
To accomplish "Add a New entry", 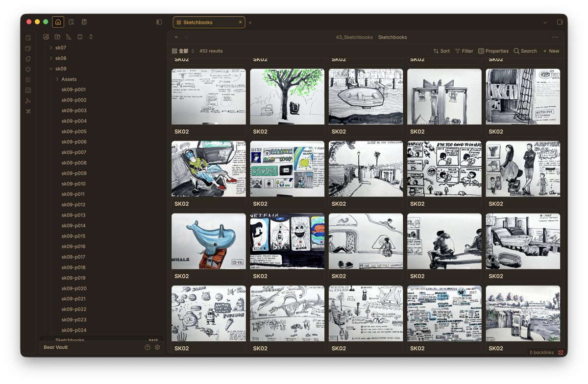I will click(551, 51).
